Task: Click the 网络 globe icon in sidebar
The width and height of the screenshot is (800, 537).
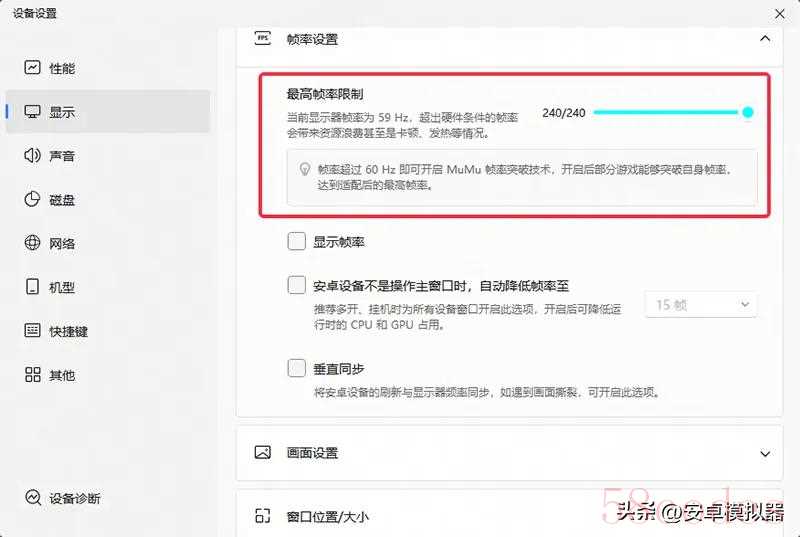Action: click(32, 243)
